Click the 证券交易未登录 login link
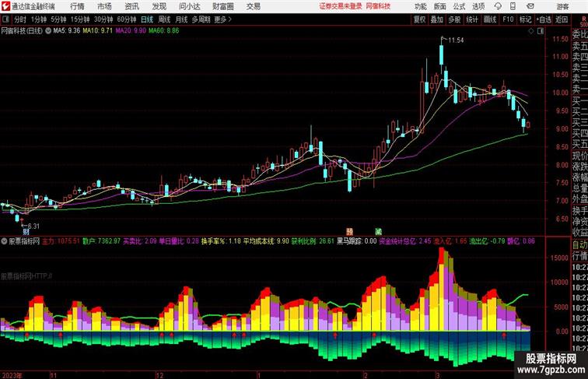 341,6
